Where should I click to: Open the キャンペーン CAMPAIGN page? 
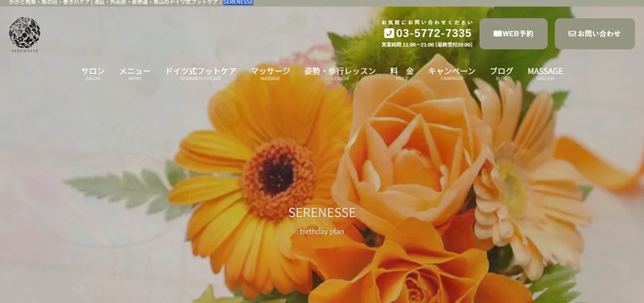(452, 73)
